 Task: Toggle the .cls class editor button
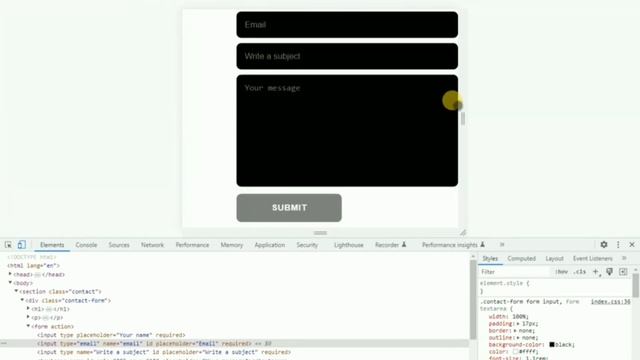click(x=580, y=272)
